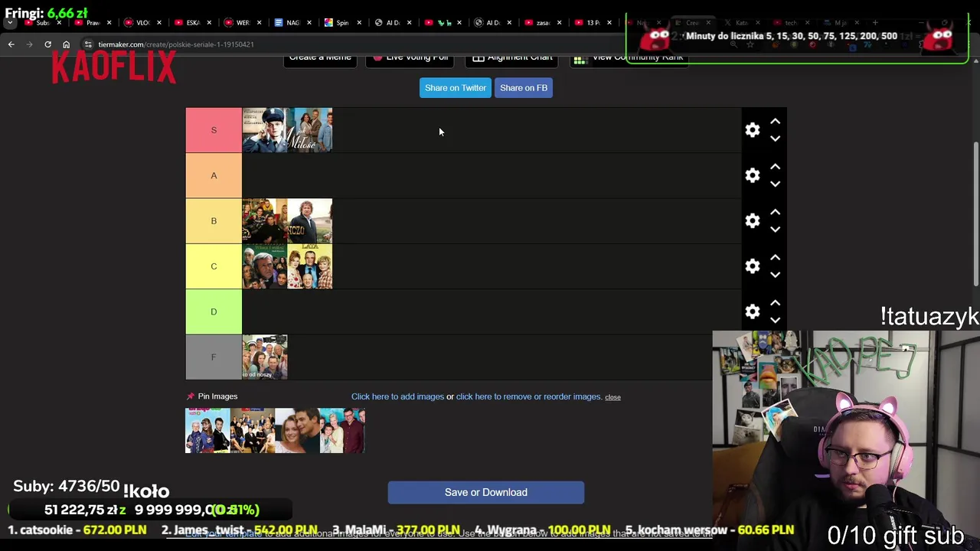The width and height of the screenshot is (980, 551).
Task: Pick the fourth unranked image in pool
Action: 342,431
